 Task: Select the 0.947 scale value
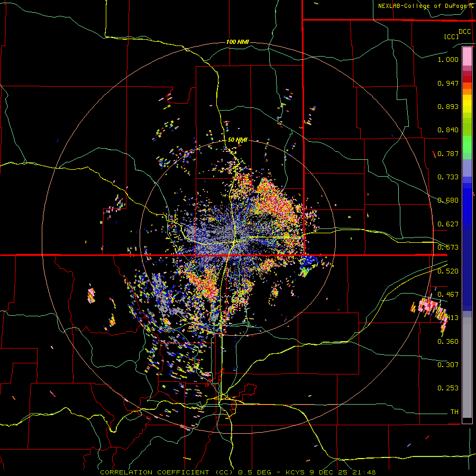click(x=448, y=83)
